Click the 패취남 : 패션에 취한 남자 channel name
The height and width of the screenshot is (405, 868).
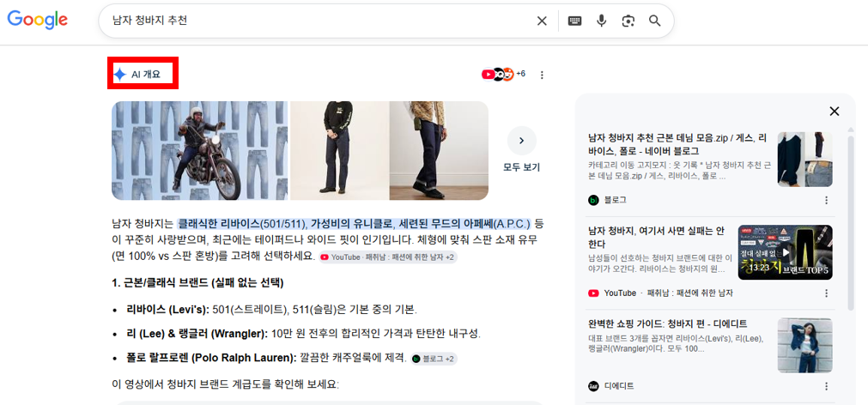[x=690, y=293]
